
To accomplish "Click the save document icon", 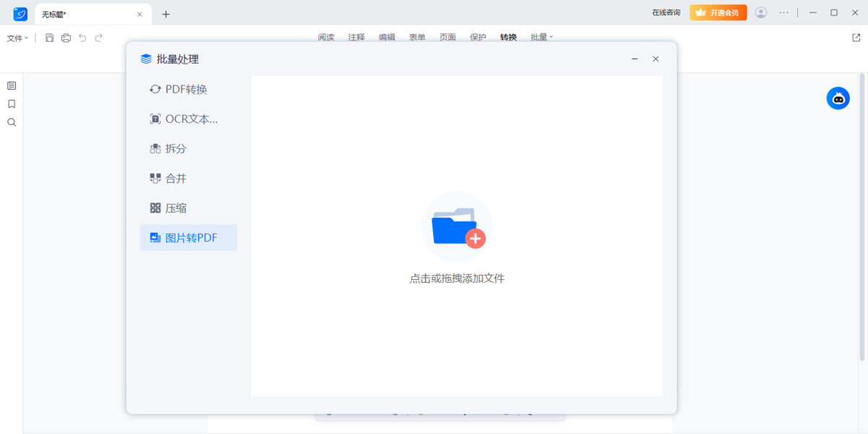I will (x=49, y=38).
